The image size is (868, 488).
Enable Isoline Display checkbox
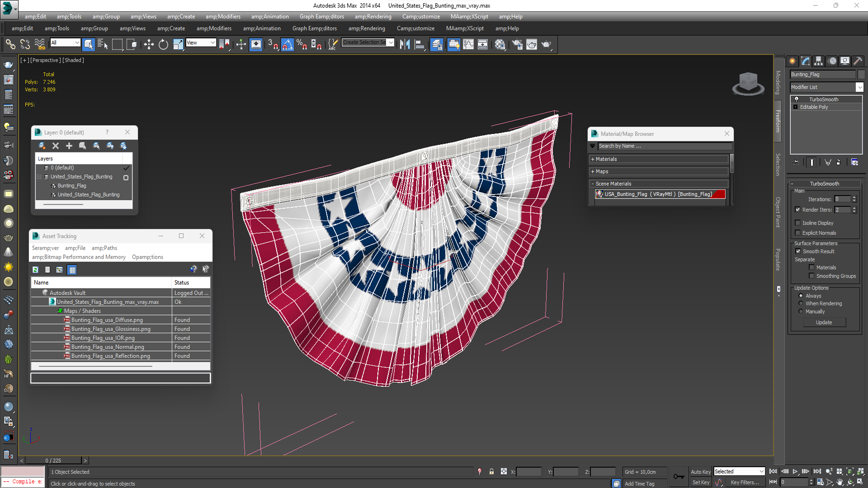797,223
